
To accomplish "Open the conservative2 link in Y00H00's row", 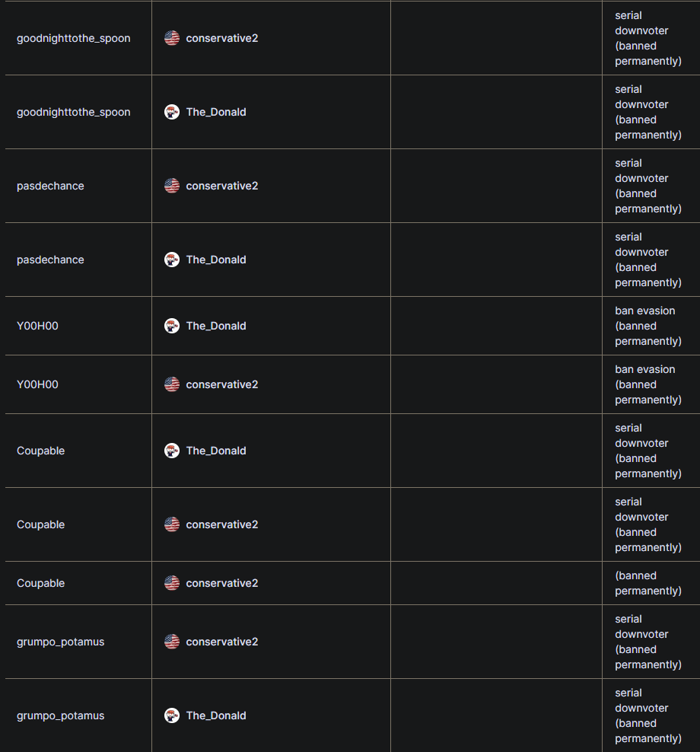I will pyautogui.click(x=221, y=384).
